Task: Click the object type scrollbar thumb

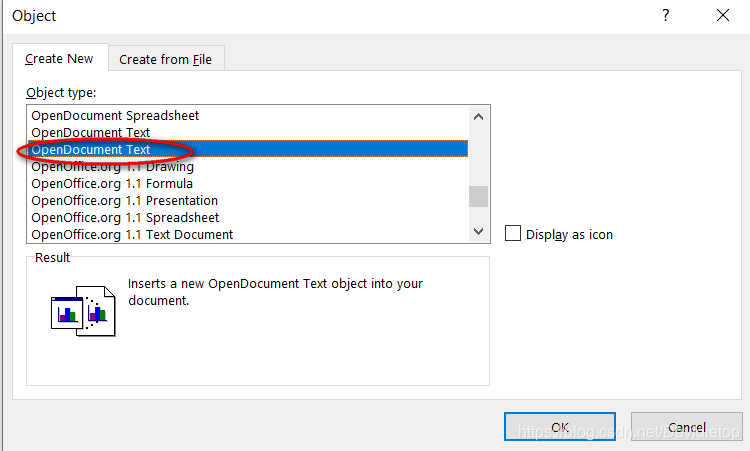Action: (478, 197)
